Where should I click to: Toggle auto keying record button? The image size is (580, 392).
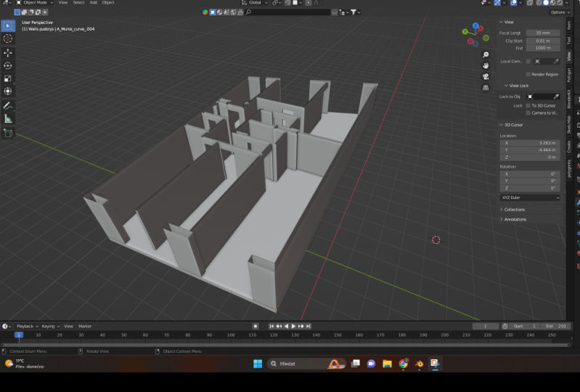pos(256,326)
